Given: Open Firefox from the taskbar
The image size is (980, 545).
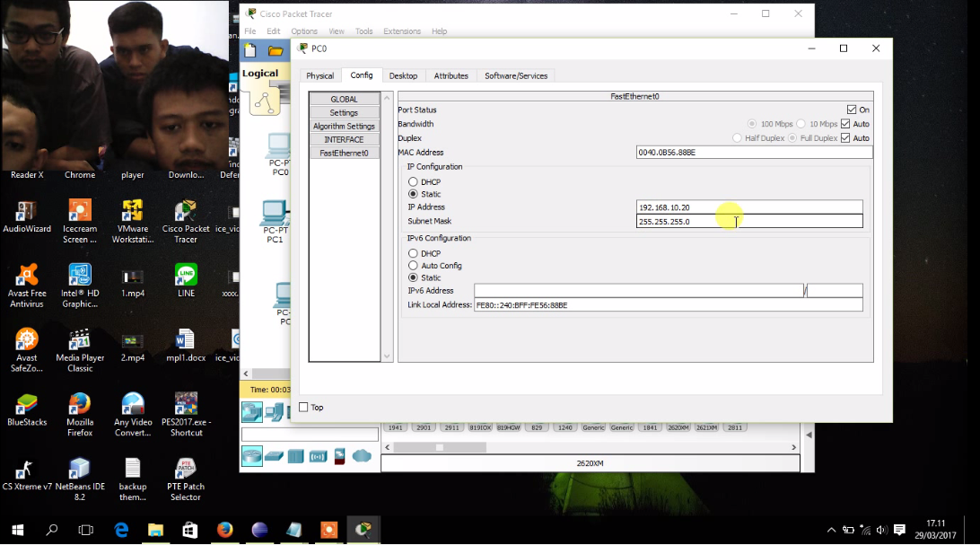Looking at the screenshot, I should [225, 530].
